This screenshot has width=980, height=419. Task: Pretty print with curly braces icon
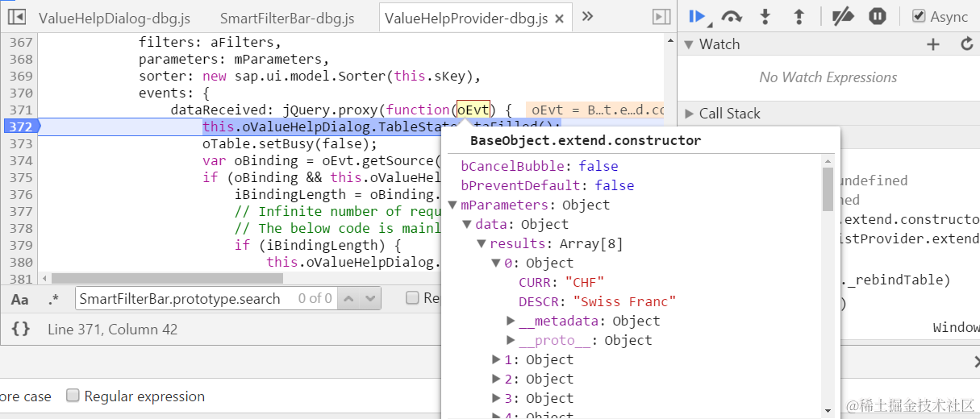pos(20,329)
